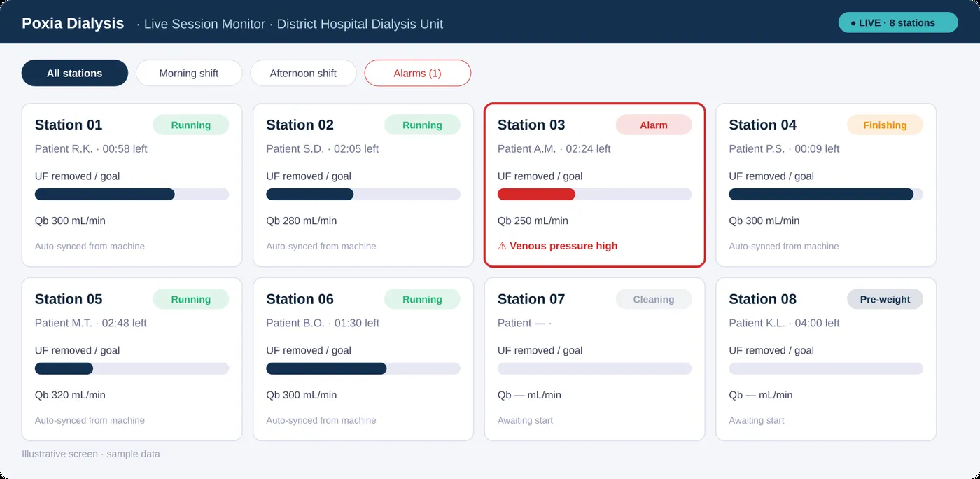Click Station 02 UF progress bar
The width and height of the screenshot is (980, 479).
pos(363,194)
